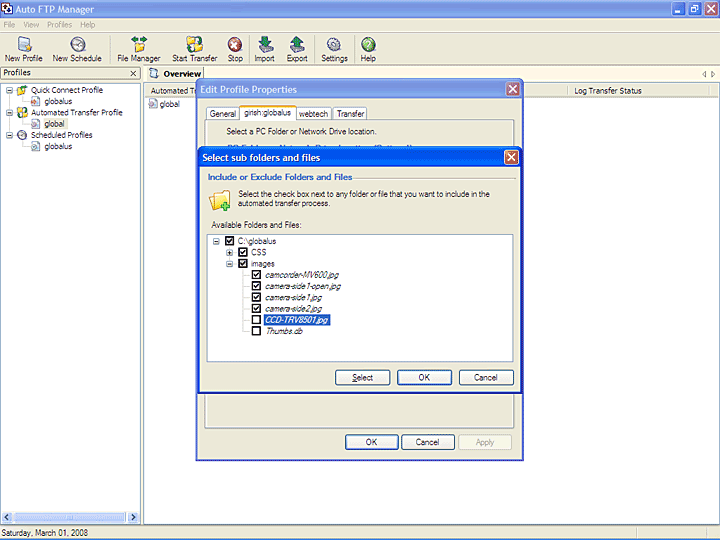This screenshot has height=540, width=720.
Task: Select the girish:globalus tab
Action: (x=268, y=112)
